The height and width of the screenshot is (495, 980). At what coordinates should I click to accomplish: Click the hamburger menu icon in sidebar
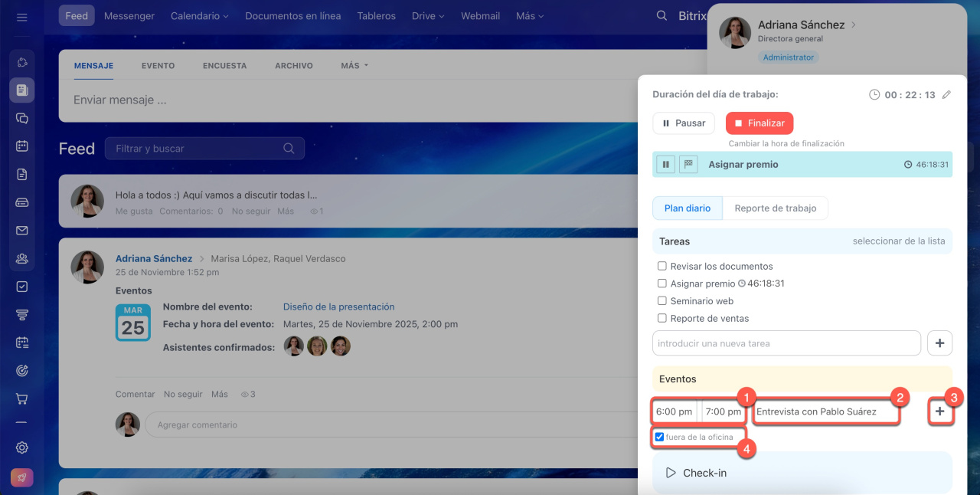click(x=21, y=17)
